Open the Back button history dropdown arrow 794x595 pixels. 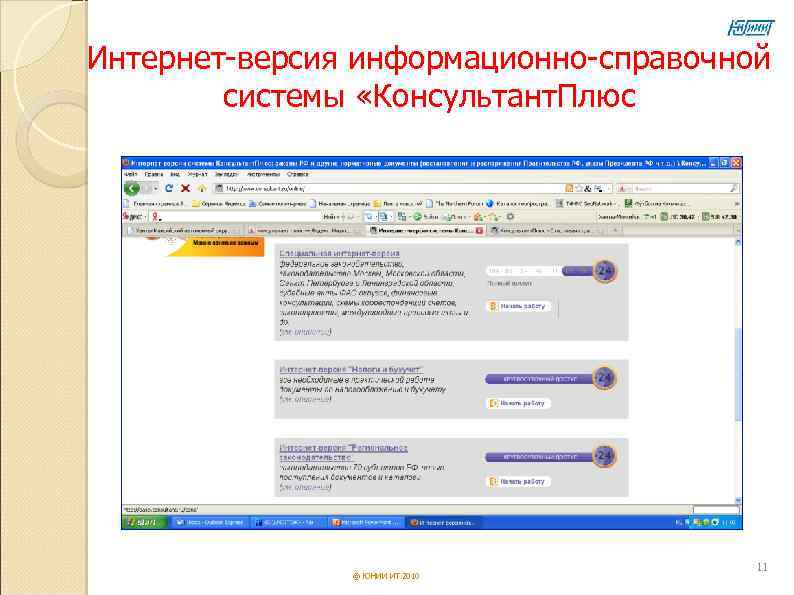(156, 188)
